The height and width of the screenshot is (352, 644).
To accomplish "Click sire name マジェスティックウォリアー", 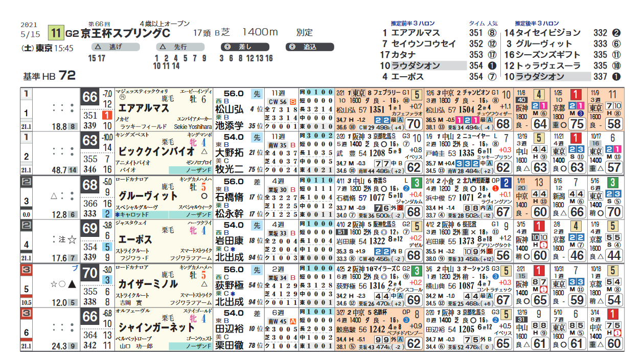I will tap(141, 92).
